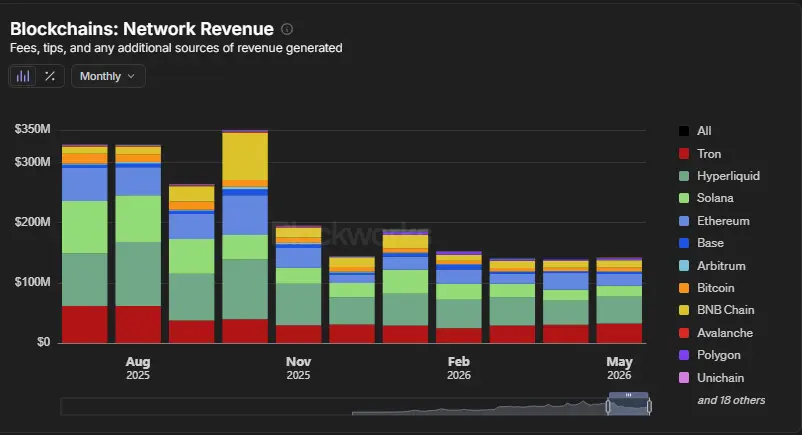Screen dimensions: 802x435
Task: Click the Bitcoin legend entry
Action: (706, 288)
